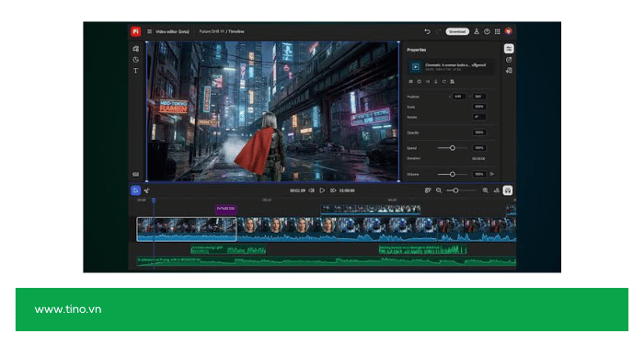644x345 pixels.
Task: Play the timeline preview
Action: (322, 190)
